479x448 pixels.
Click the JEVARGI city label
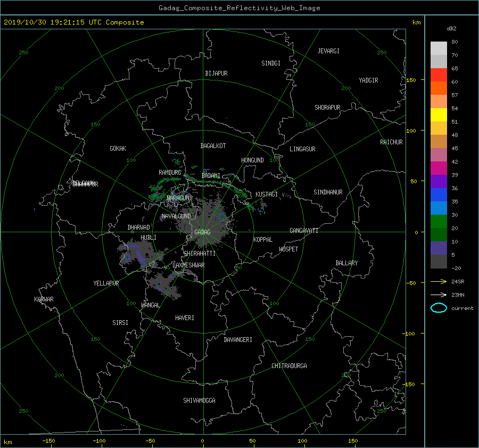click(328, 51)
